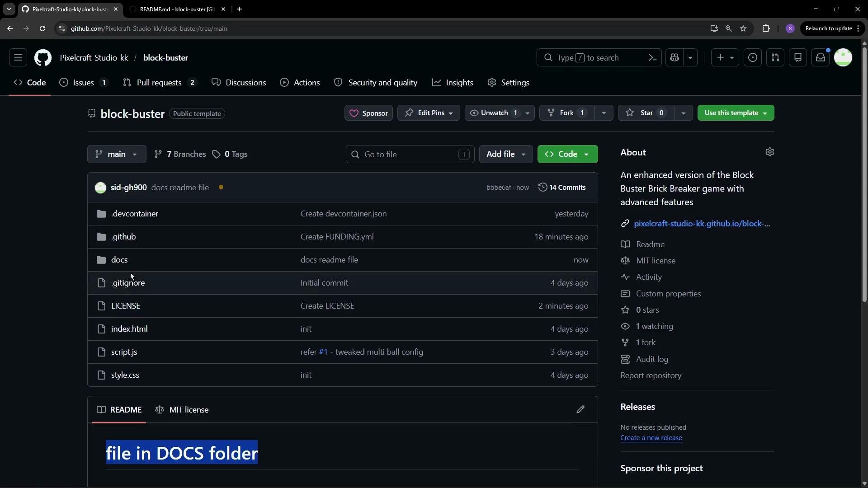Expand the watch options dropdown arrow
This screenshot has width=868, height=488.
click(528, 113)
